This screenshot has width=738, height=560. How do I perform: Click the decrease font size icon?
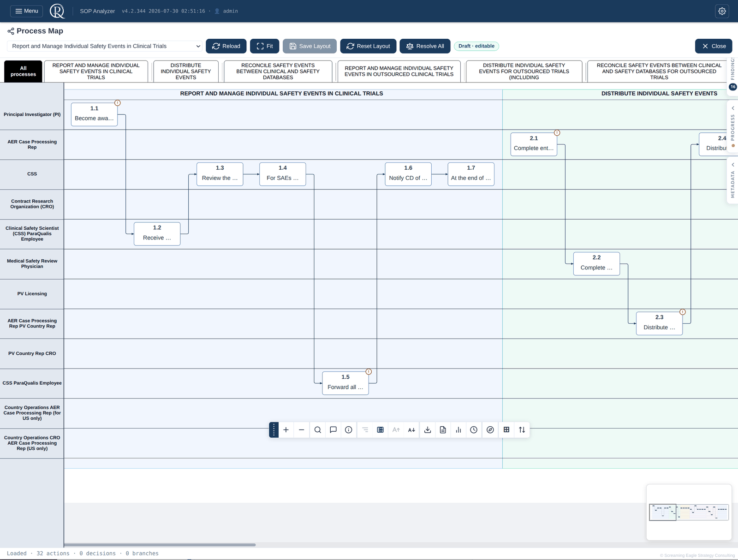(411, 429)
